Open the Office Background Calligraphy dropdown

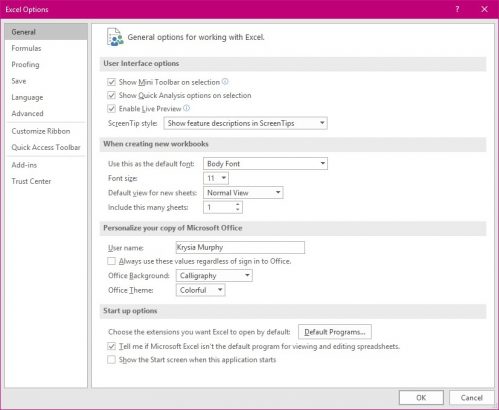pyautogui.click(x=214, y=275)
